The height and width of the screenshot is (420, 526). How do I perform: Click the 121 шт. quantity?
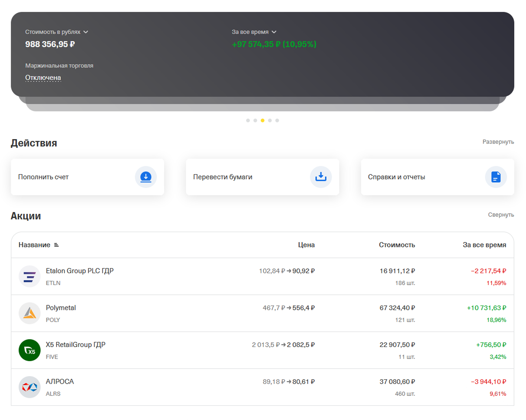pyautogui.click(x=405, y=320)
